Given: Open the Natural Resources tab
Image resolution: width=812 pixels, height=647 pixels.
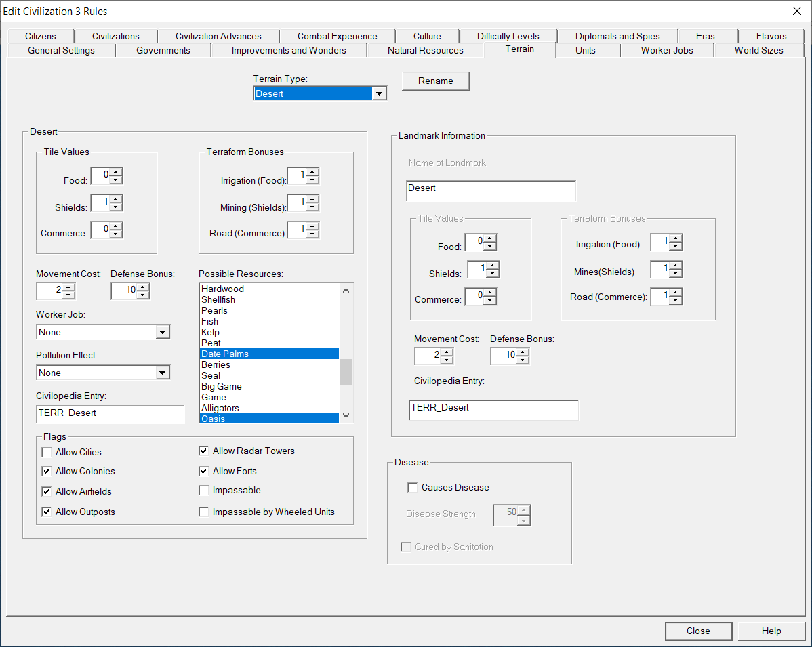Looking at the screenshot, I should (x=425, y=50).
